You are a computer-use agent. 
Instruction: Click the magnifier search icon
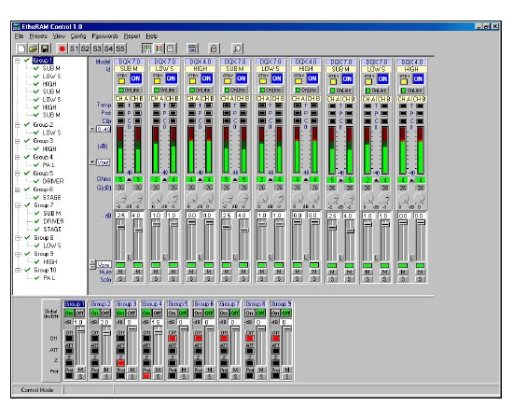tap(237, 49)
